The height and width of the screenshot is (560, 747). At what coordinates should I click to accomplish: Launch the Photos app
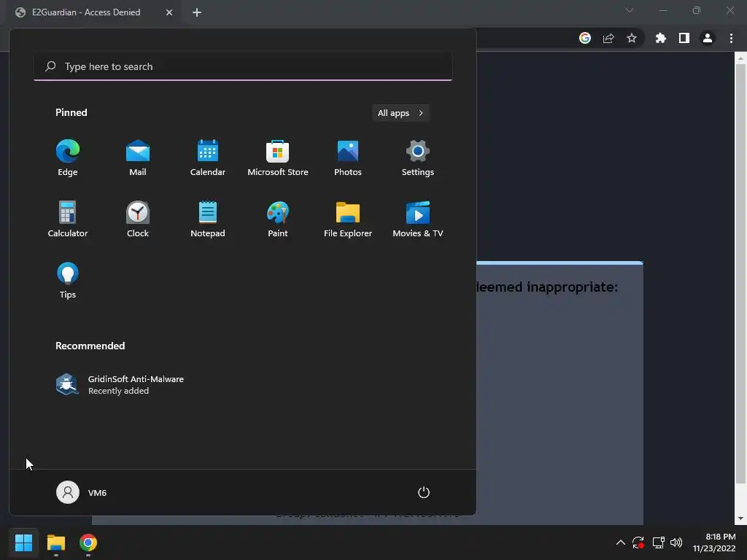[348, 157]
